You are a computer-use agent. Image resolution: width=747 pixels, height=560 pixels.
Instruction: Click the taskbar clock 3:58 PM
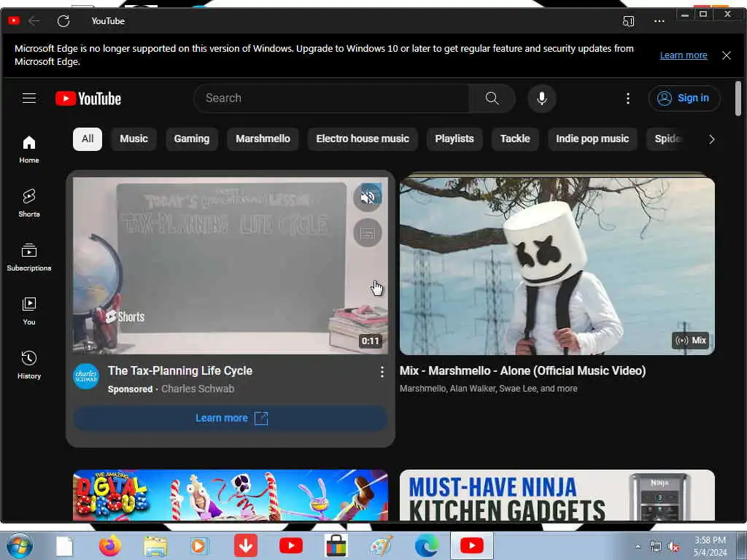710,540
